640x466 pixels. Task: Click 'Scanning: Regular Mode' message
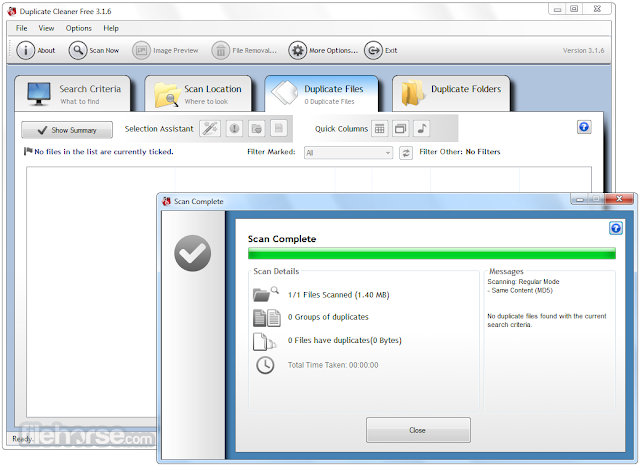click(523, 282)
